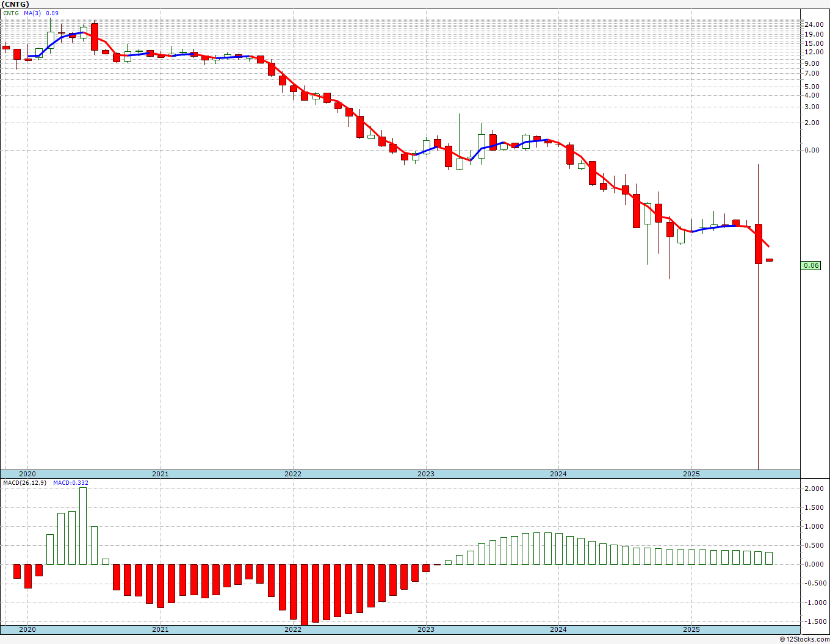Screen dimensions: 830x644
Task: Click the 24.00 price axis label
Action: 814,24
